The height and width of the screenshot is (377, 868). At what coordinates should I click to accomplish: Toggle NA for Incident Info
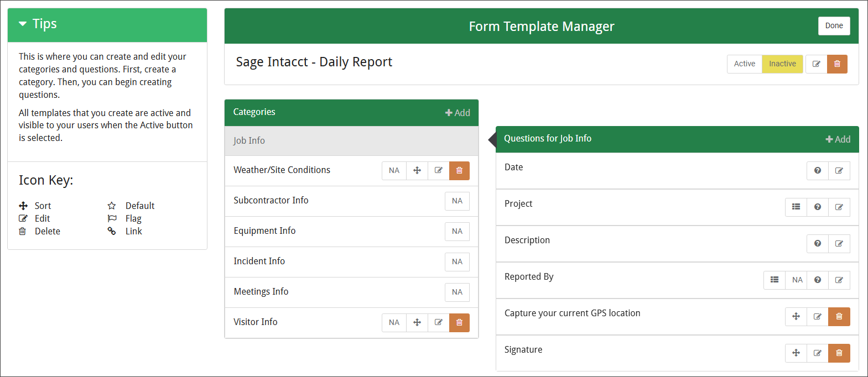click(457, 262)
